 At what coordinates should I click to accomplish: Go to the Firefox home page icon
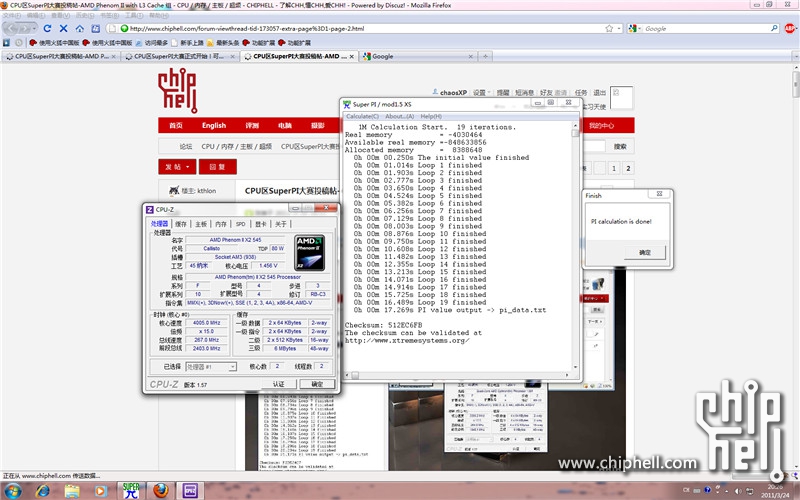click(x=80, y=29)
